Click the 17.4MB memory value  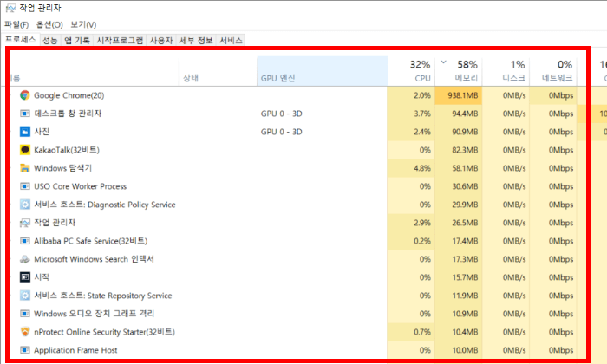(465, 241)
